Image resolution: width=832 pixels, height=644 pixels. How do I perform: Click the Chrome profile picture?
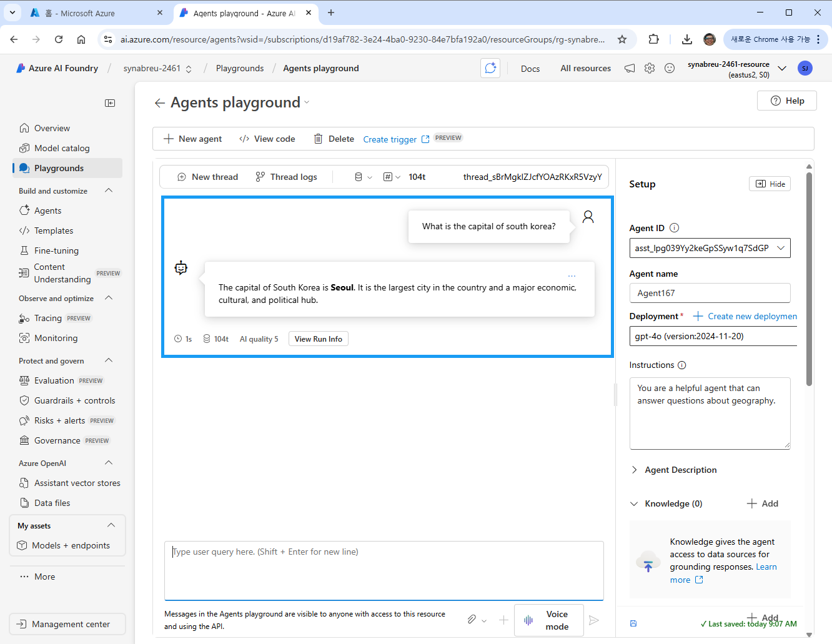[x=710, y=39]
